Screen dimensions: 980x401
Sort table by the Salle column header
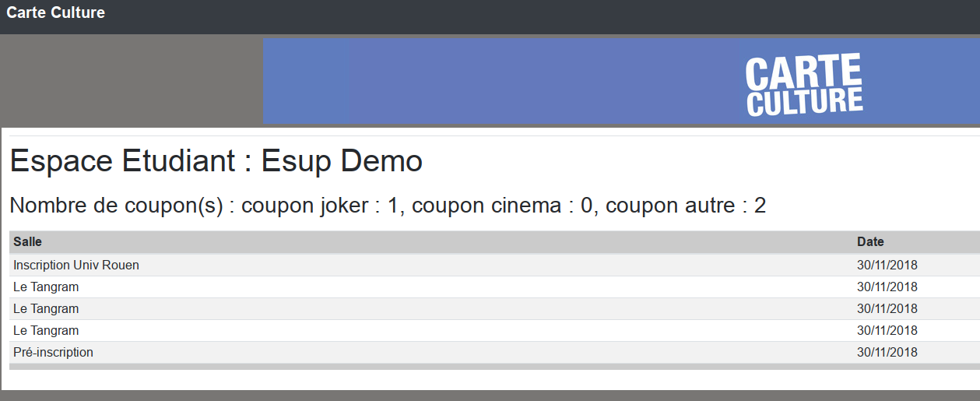(27, 242)
